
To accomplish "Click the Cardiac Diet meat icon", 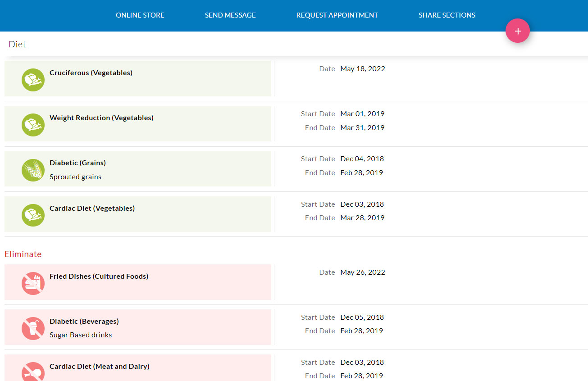I will pos(33,372).
